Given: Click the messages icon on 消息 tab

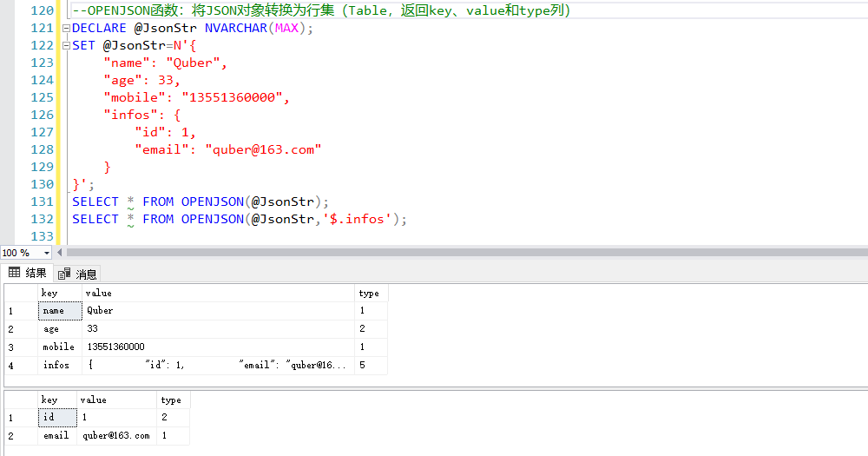Looking at the screenshot, I should [x=64, y=273].
